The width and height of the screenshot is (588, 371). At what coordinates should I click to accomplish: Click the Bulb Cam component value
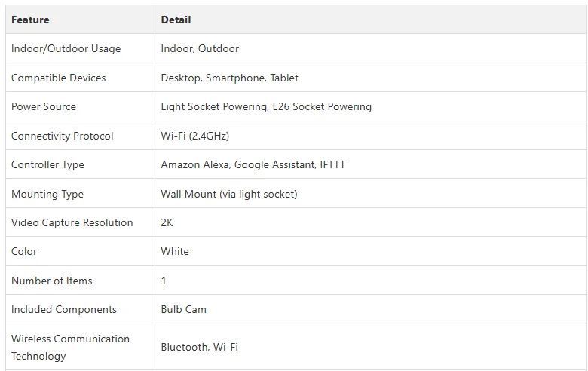183,309
